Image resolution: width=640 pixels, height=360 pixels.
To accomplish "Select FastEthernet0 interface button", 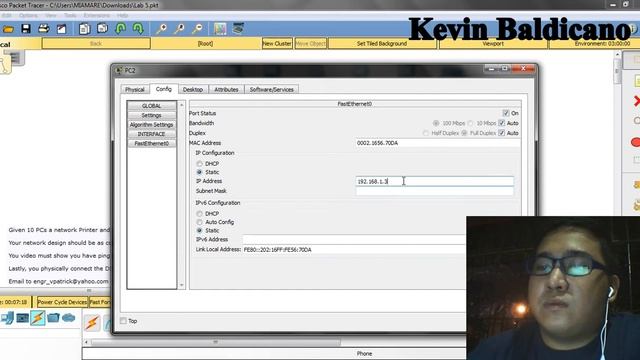I will pyautogui.click(x=151, y=143).
